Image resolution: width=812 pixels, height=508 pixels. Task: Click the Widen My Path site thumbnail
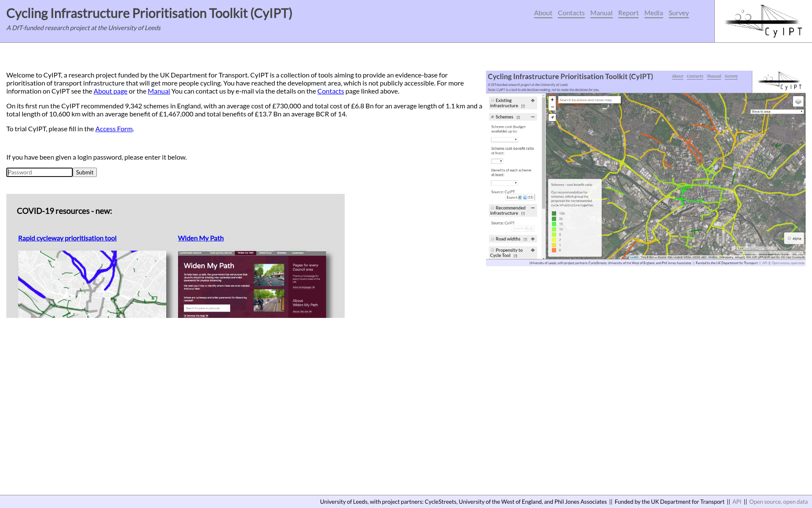click(252, 284)
